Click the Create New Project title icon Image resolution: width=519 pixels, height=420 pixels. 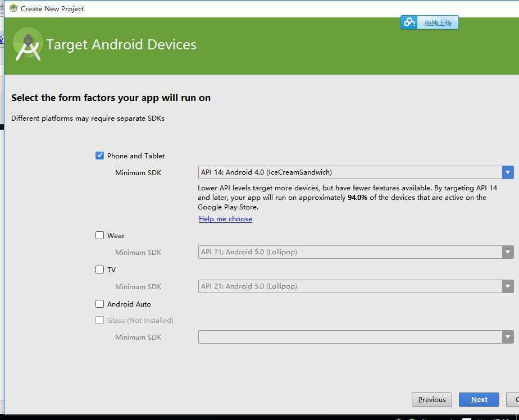[x=13, y=8]
